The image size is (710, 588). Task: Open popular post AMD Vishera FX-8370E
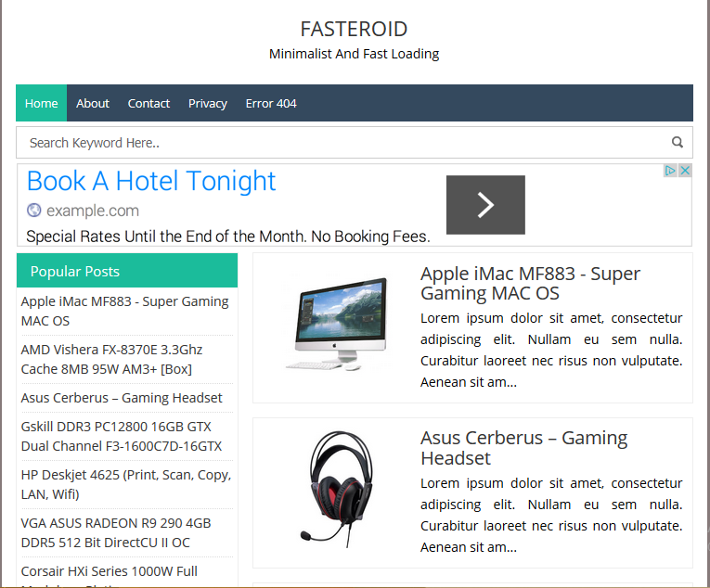[111, 360]
